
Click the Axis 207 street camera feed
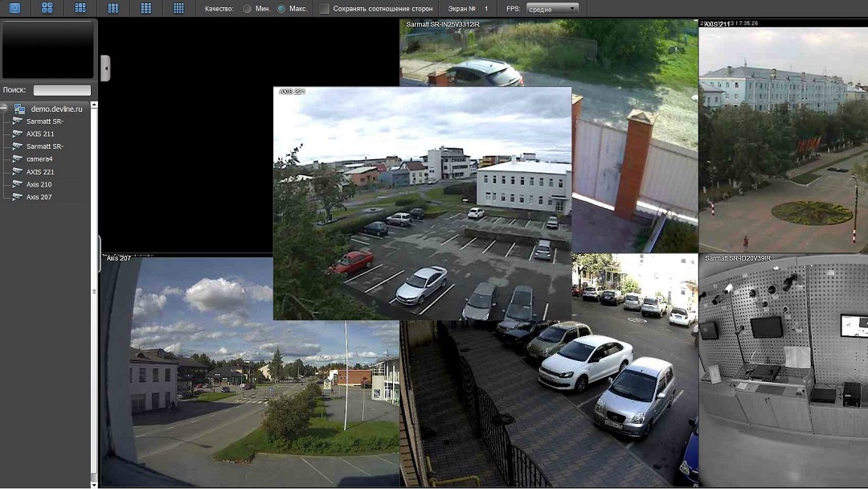coord(249,378)
